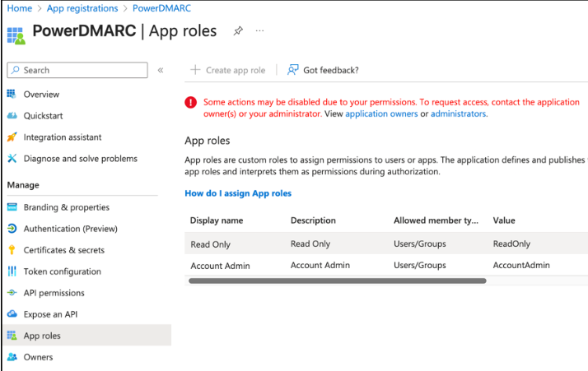Click Users/Groups in Read Only row
Viewport: 588px width, 371px height.
[420, 244]
